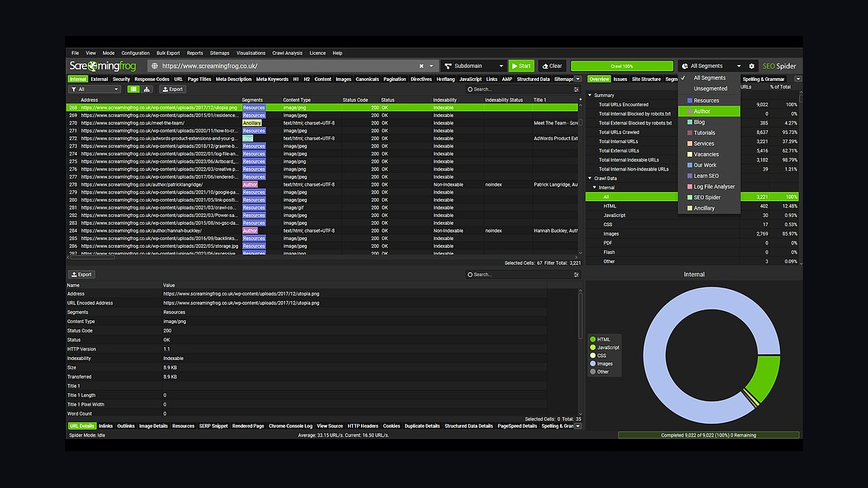868x488 pixels.
Task: Select the Author segment option
Action: (709, 111)
